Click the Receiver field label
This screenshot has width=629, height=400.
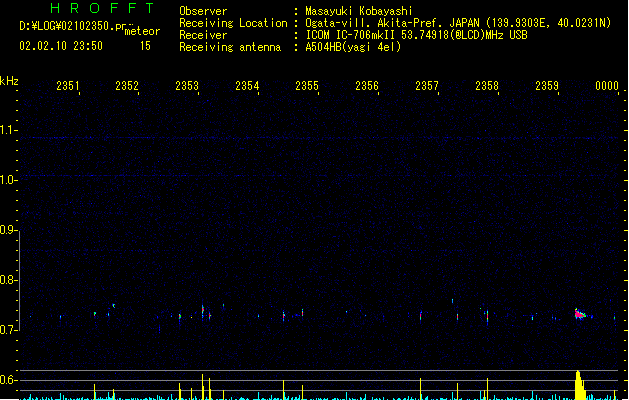(x=203, y=35)
